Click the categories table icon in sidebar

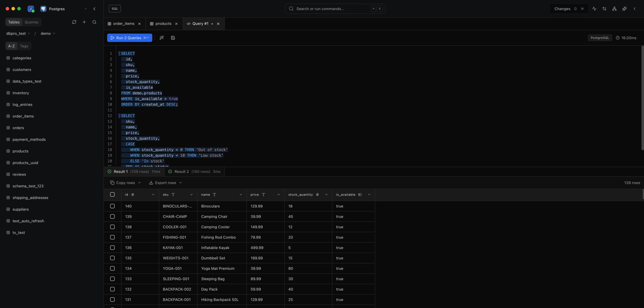tap(8, 58)
